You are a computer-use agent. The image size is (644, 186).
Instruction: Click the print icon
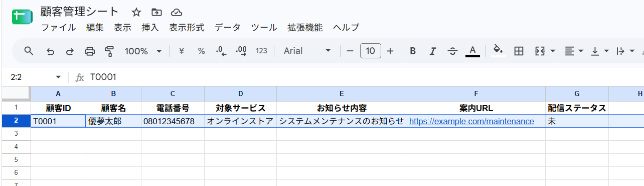pyautogui.click(x=90, y=51)
